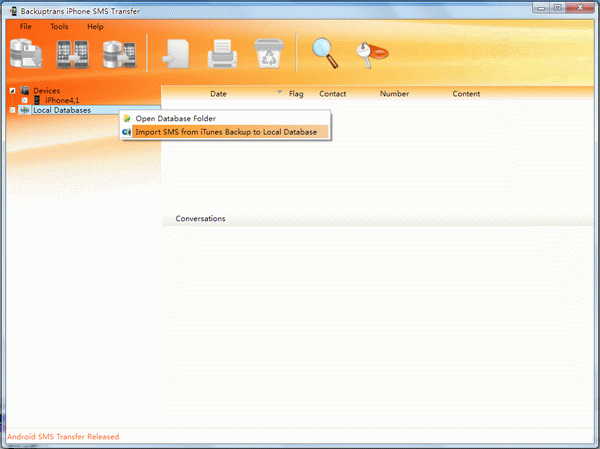Open the Tools menu
600x449 pixels.
pyautogui.click(x=59, y=26)
